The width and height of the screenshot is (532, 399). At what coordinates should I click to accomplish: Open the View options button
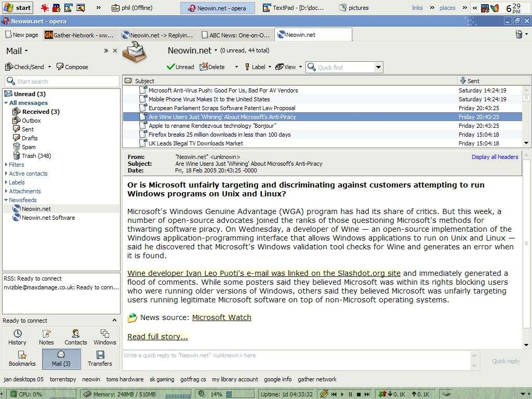point(286,67)
